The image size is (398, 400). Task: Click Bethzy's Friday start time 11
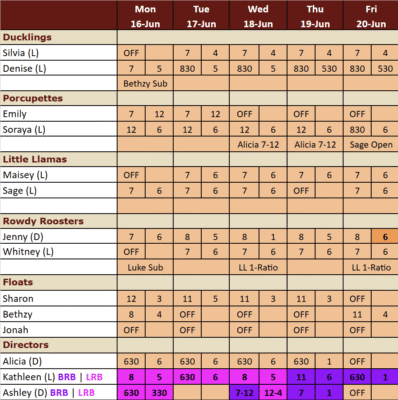coord(357,314)
